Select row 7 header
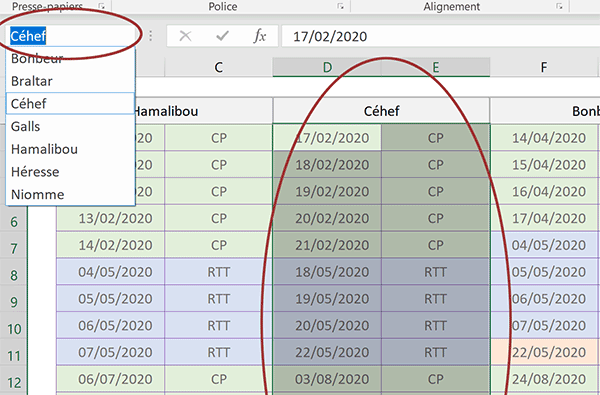 [x=14, y=248]
